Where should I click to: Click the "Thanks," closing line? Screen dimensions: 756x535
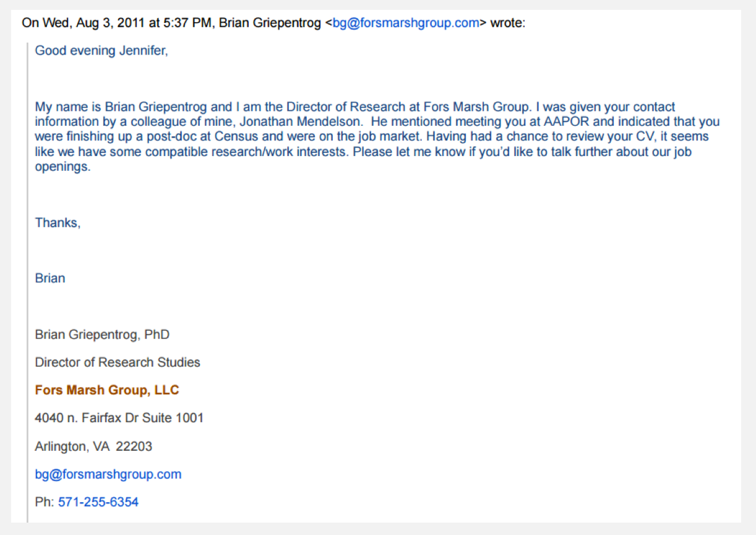click(58, 223)
